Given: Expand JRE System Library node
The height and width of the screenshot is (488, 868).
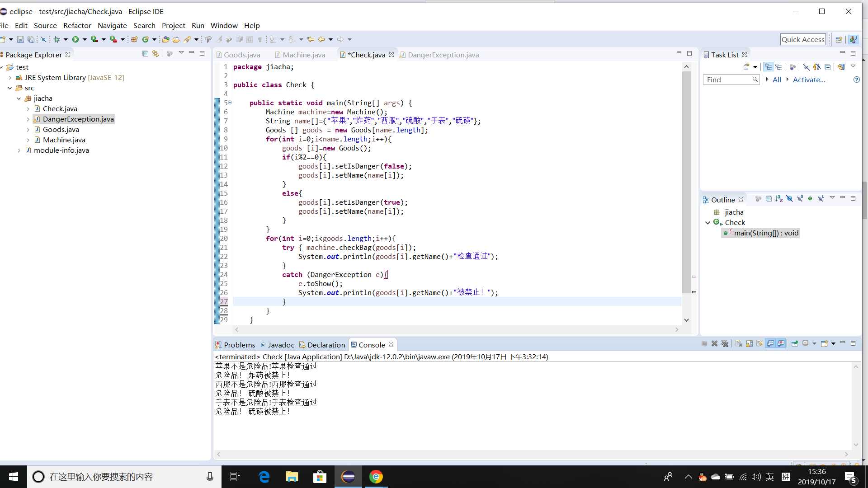Looking at the screenshot, I should pyautogui.click(x=9, y=78).
